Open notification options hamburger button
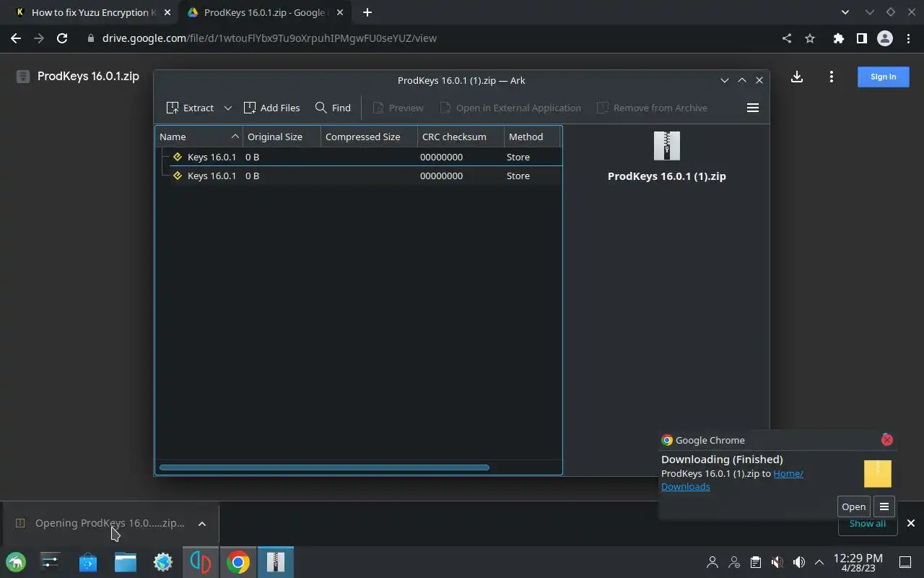Image resolution: width=924 pixels, height=578 pixels. pos(884,506)
